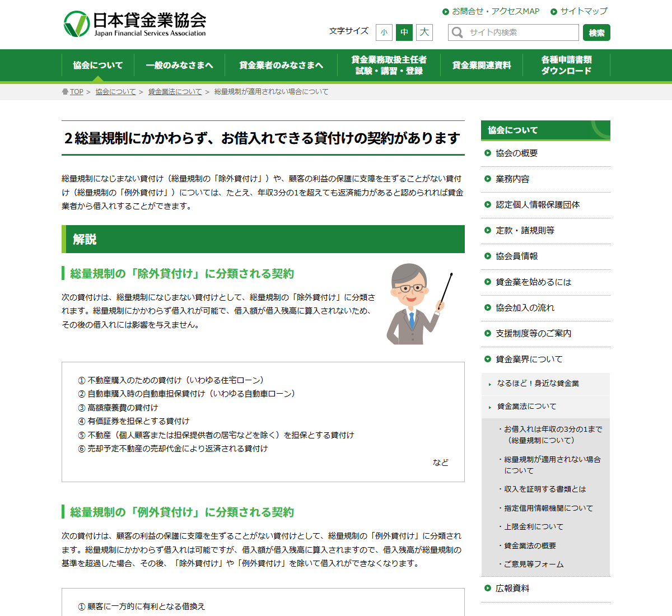Open ご意見等フォーム link

[532, 564]
